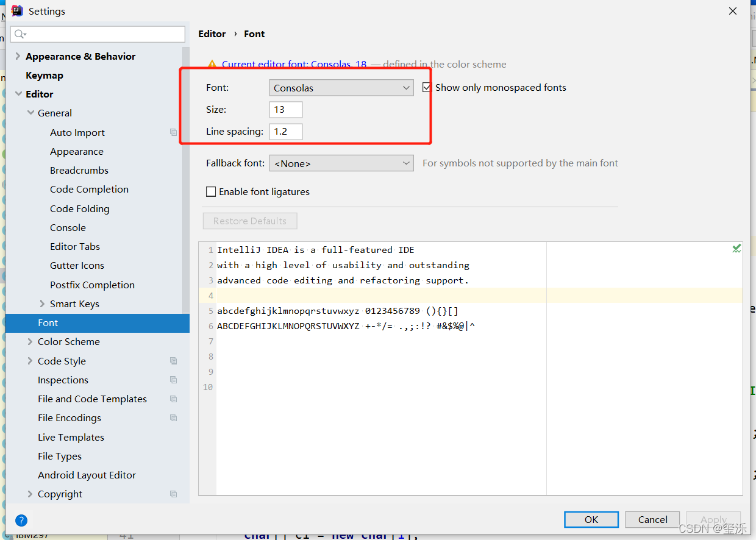Expand Appearance & Behavior section
Viewport: 756px width, 540px height.
[x=17, y=56]
